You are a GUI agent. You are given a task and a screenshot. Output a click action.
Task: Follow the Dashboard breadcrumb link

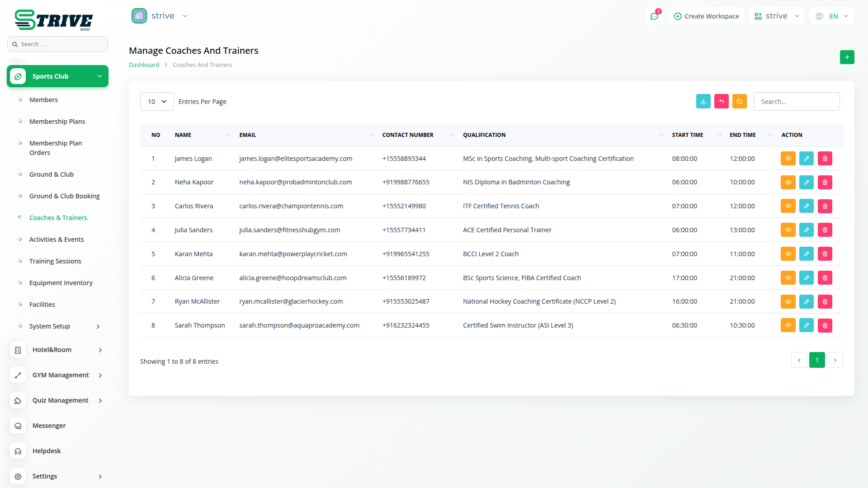click(144, 65)
